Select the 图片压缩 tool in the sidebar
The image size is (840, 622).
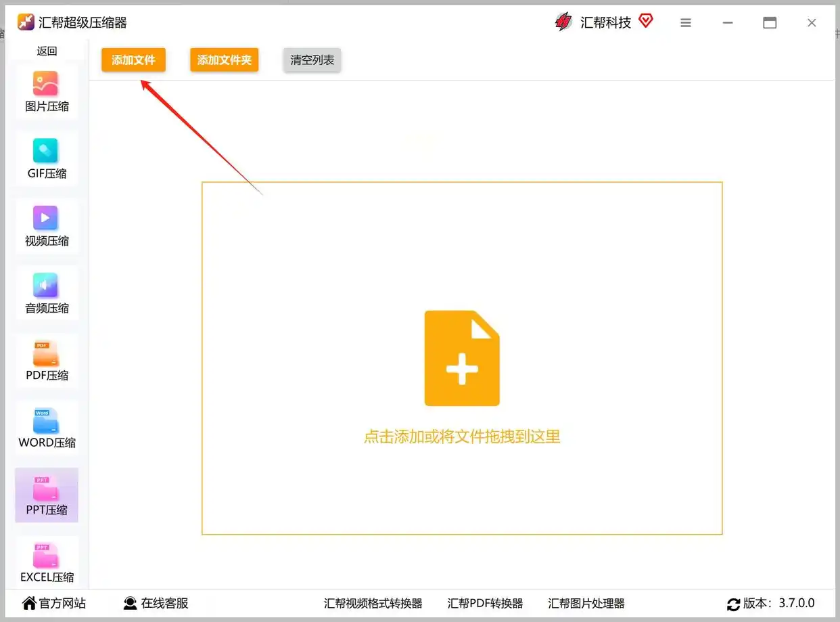[x=46, y=91]
